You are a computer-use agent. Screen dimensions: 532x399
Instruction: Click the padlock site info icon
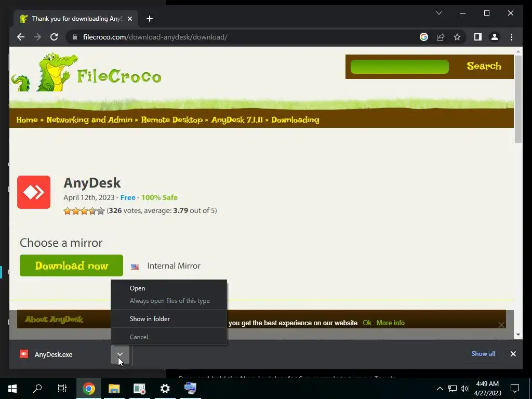[x=75, y=37]
